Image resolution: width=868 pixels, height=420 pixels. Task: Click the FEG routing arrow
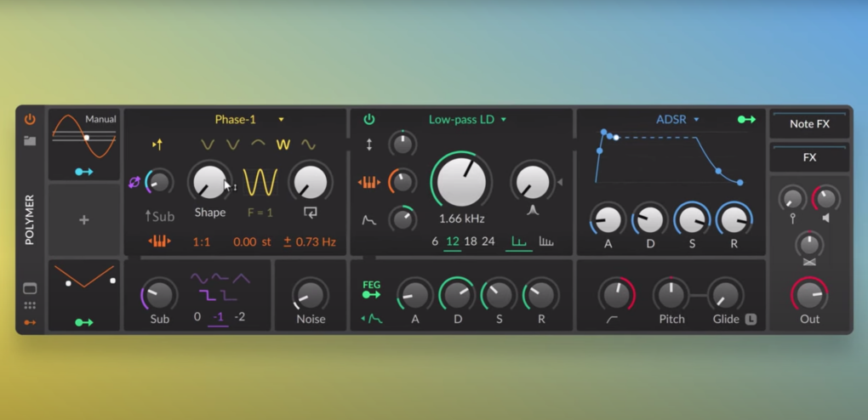[x=371, y=295]
